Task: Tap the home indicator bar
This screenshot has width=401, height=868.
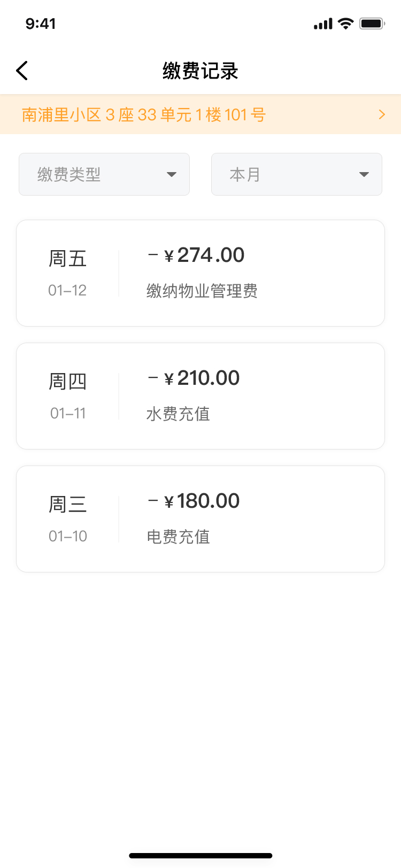Action: [x=200, y=856]
